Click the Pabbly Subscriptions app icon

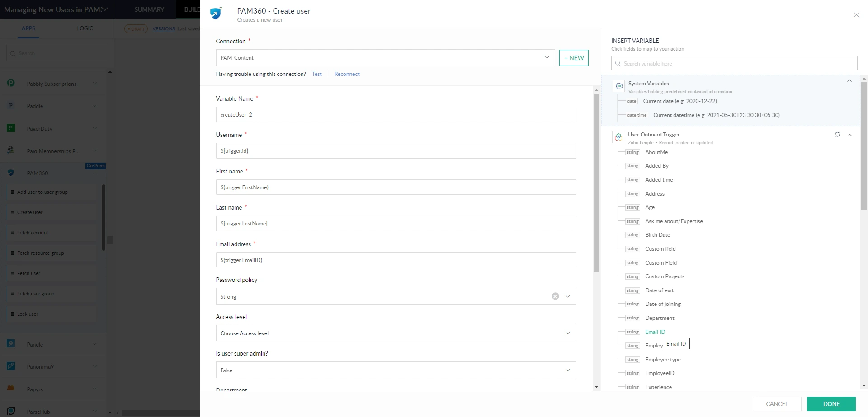coord(11,83)
